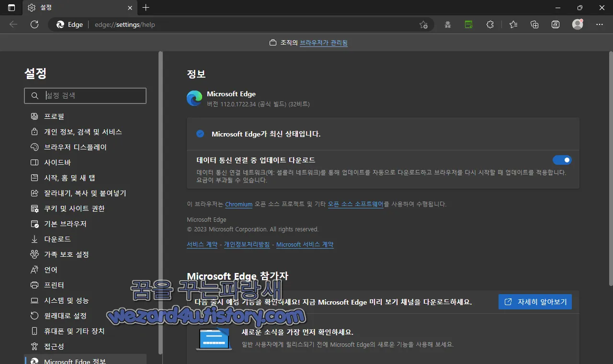
Task: Go back with the back arrow
Action: (13, 24)
